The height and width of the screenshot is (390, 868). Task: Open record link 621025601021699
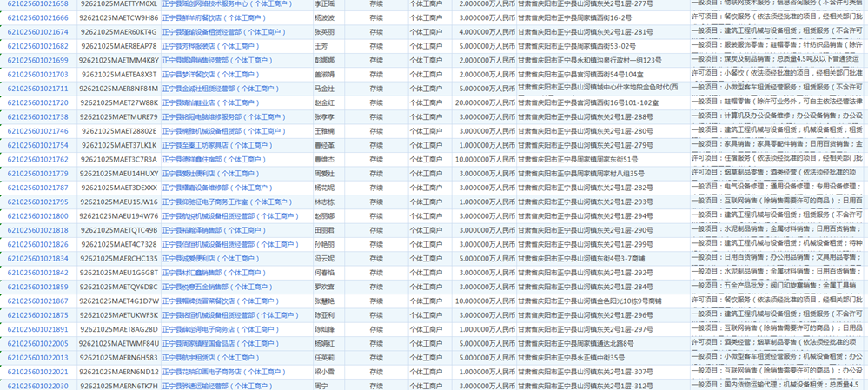(37, 60)
